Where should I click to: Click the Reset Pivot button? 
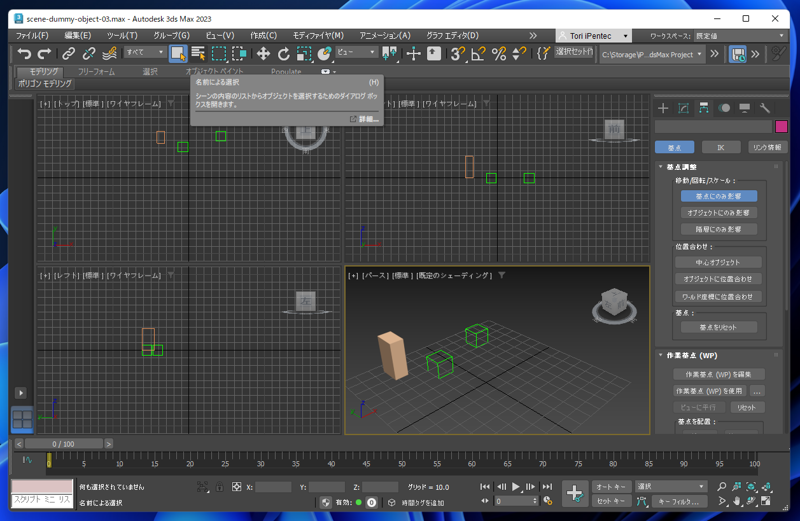(718, 327)
